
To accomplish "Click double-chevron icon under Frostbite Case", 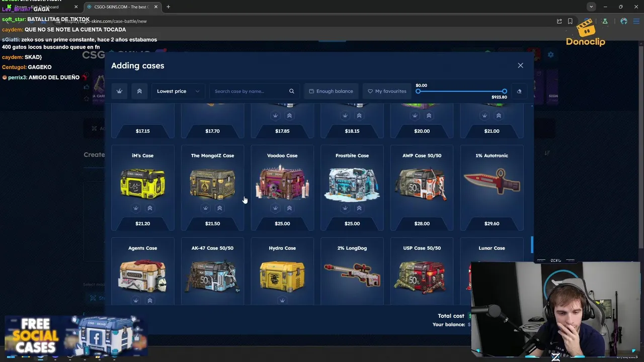I will (359, 208).
